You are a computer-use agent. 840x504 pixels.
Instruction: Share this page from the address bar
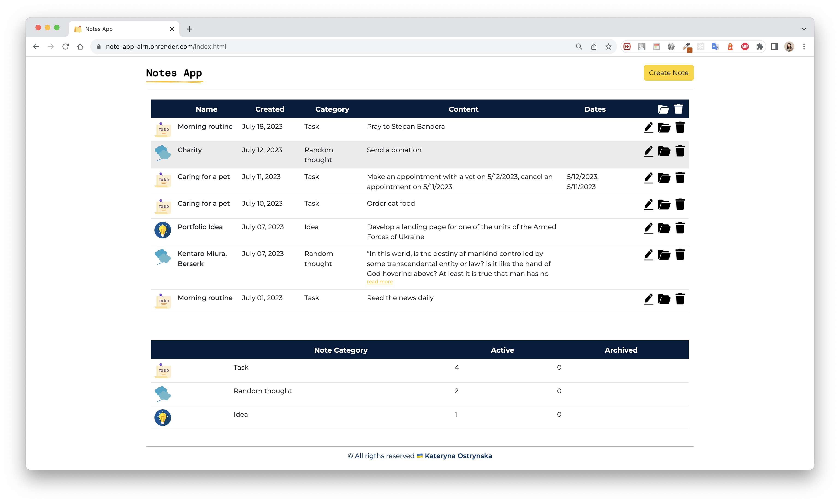(594, 47)
